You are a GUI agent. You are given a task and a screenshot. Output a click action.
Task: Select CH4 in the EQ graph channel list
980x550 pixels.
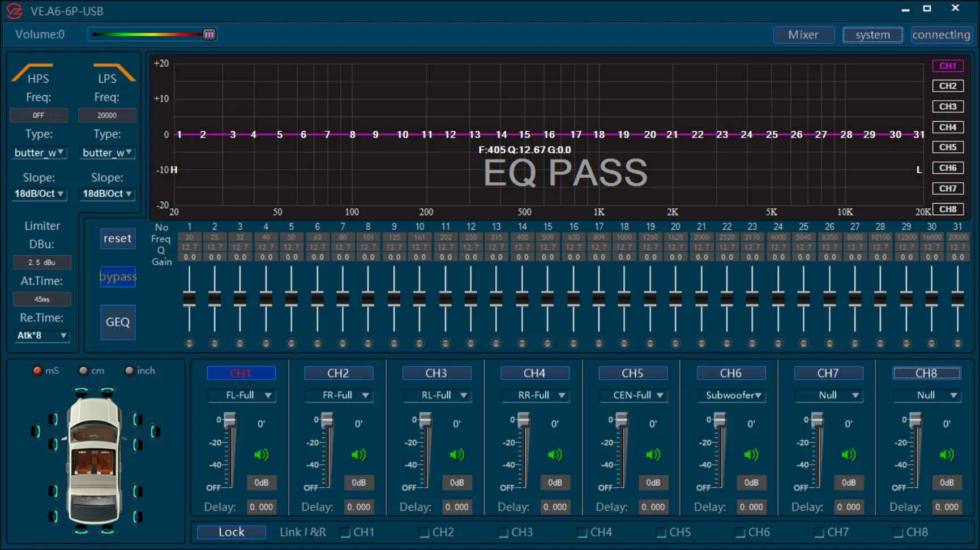[x=947, y=127]
